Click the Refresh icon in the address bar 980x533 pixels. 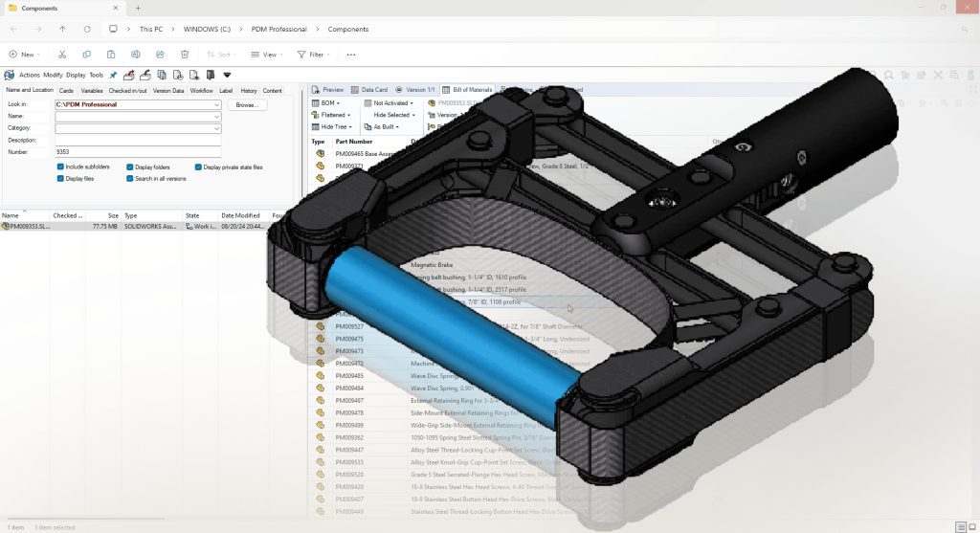click(x=87, y=29)
